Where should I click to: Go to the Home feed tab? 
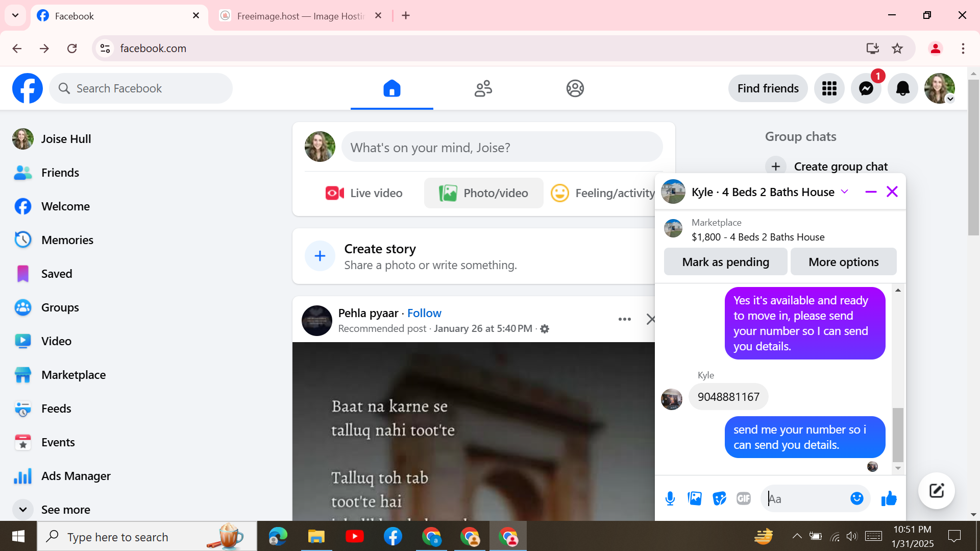coord(392,88)
